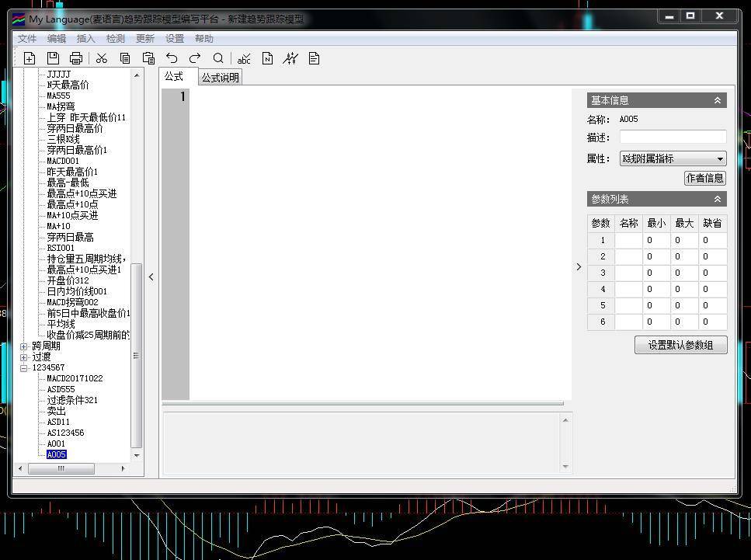Click the N document toolbar icon
Viewport: 751px width, 560px height.
268,58
